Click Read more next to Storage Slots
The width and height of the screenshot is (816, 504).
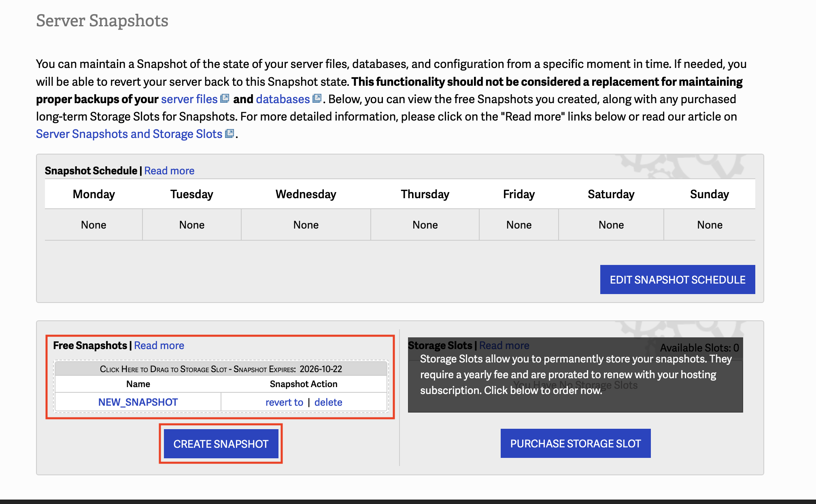click(x=504, y=345)
